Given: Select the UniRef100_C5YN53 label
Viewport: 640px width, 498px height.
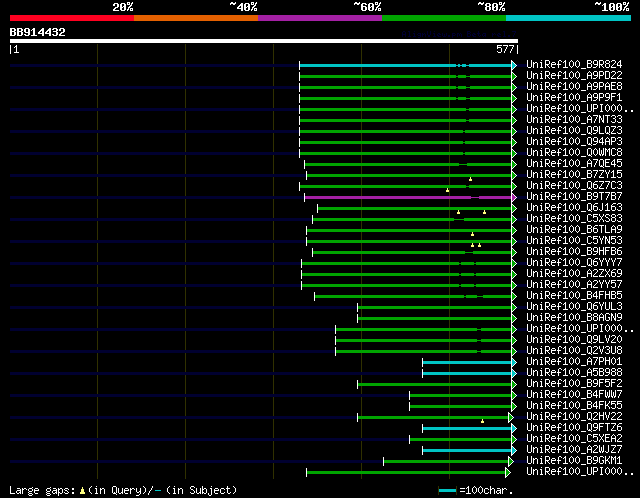Looking at the screenshot, I should point(574,241).
